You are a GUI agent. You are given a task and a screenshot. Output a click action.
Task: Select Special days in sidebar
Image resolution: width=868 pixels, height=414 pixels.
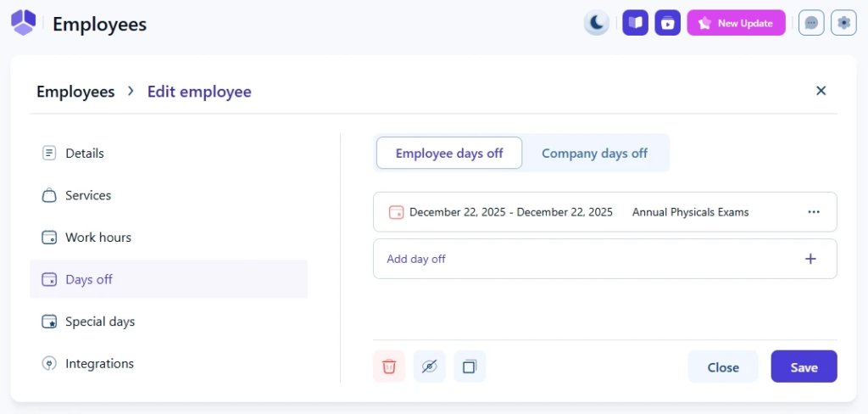(x=99, y=322)
